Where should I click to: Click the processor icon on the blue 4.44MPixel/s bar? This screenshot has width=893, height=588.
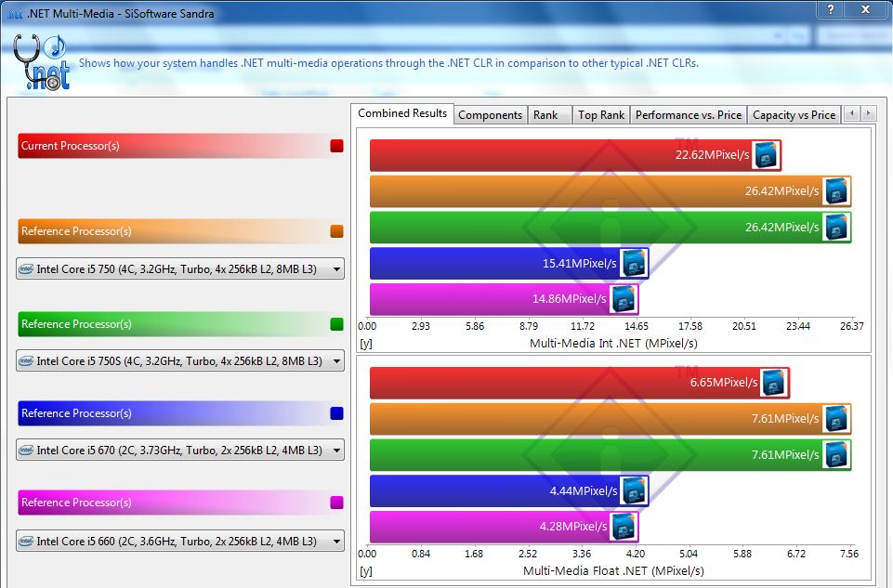tap(634, 490)
